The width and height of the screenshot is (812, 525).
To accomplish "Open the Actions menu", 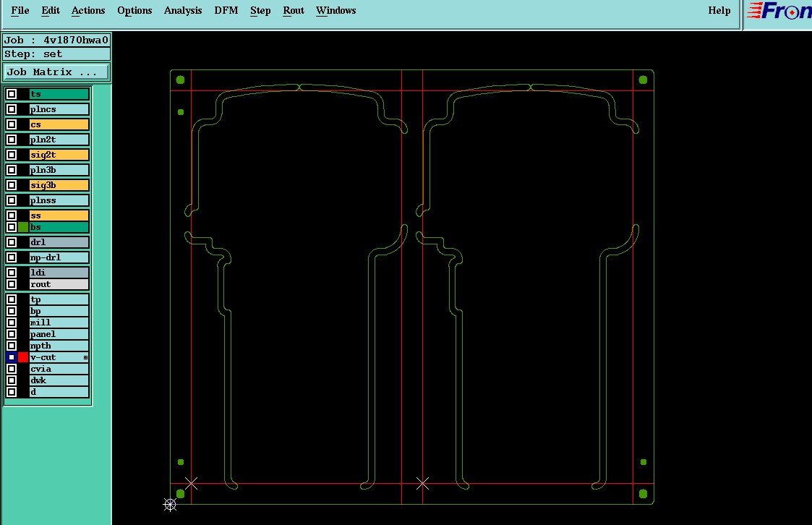I will click(88, 10).
